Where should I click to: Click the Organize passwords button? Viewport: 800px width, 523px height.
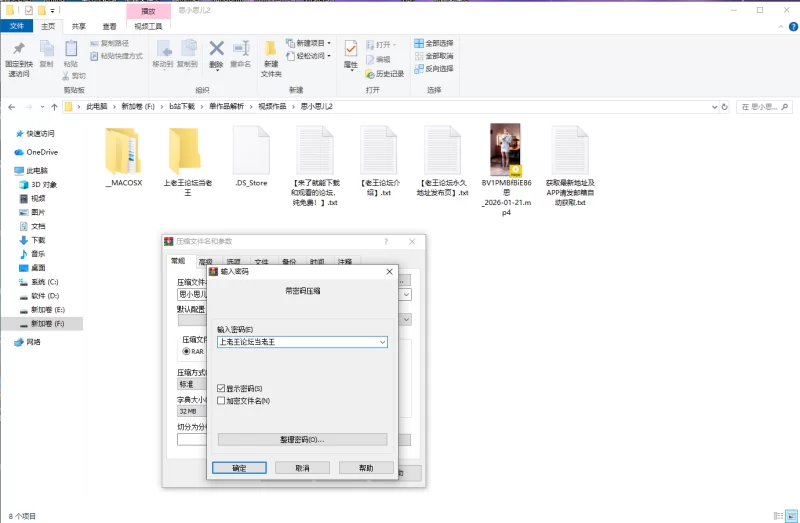(302, 440)
